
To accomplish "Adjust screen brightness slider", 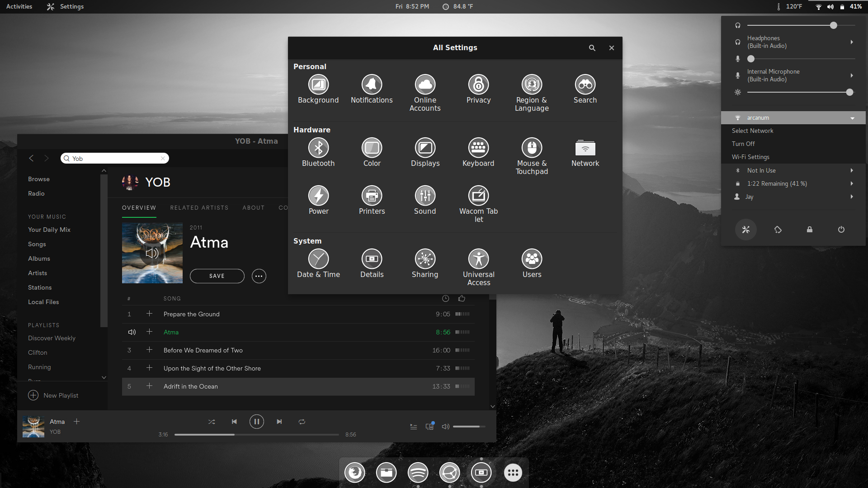I will pyautogui.click(x=801, y=92).
